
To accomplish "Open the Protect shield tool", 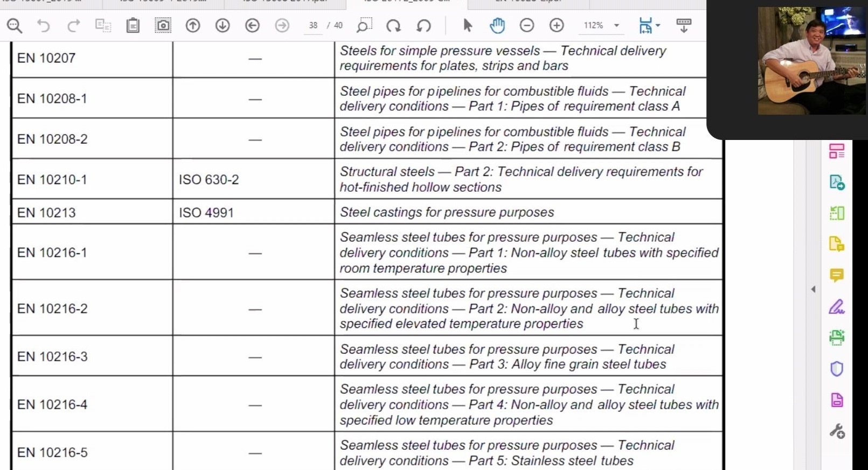I will pyautogui.click(x=837, y=369).
